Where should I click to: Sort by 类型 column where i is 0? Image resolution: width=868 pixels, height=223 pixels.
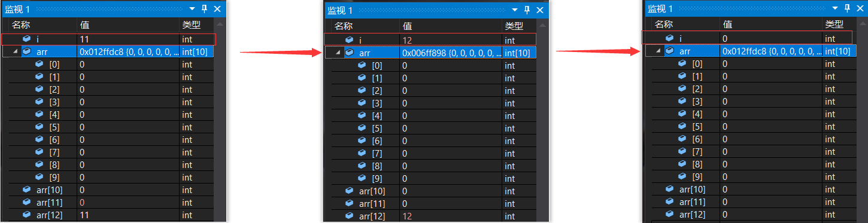[x=834, y=24]
